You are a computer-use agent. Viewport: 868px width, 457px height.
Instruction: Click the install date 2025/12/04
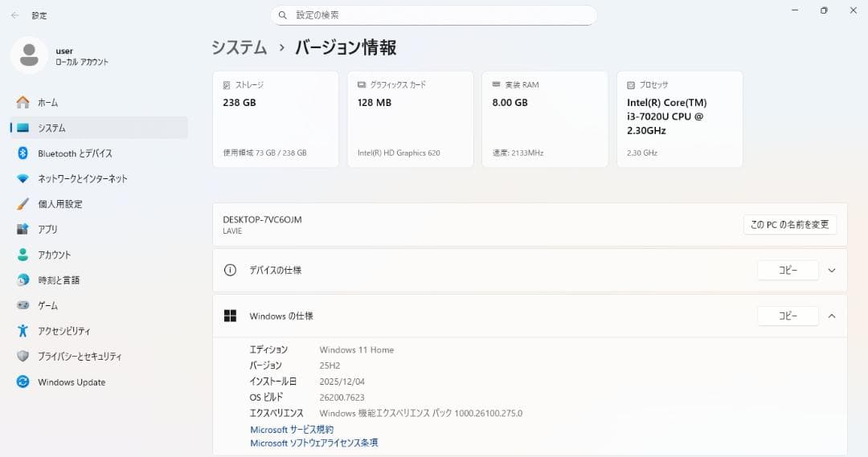tap(342, 382)
